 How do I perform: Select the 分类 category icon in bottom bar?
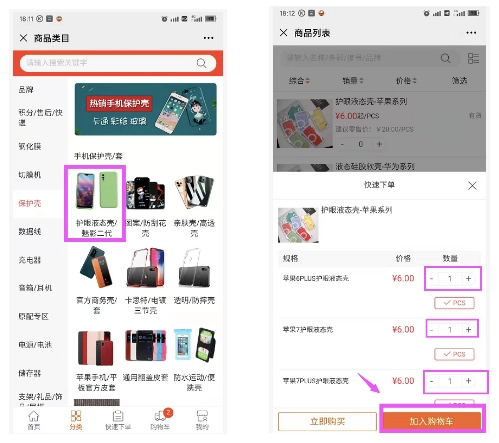(76, 420)
